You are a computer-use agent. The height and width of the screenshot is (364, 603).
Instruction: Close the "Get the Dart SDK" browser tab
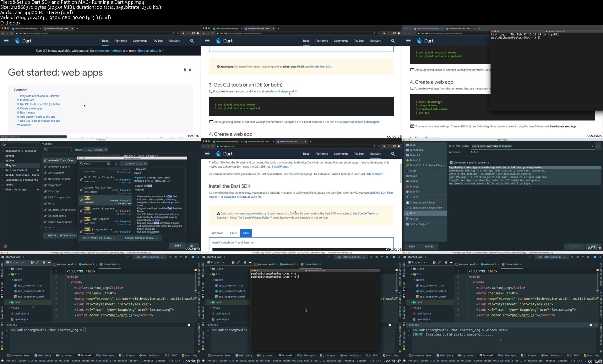[x=305, y=142]
